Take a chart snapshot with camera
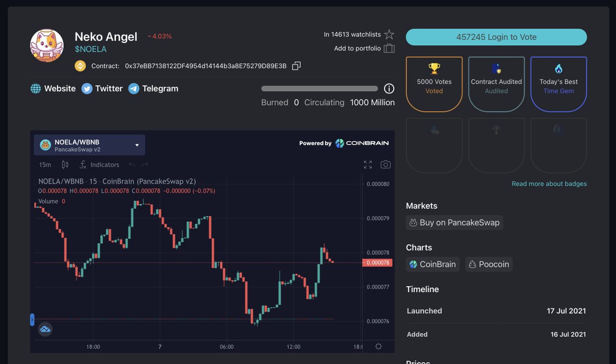Image resolution: width=616 pixels, height=364 pixels. (386, 165)
